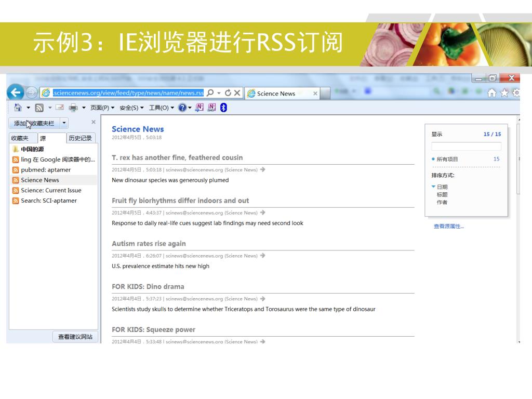
Task: Click the search magnifier in address bar
Action: 210,92
